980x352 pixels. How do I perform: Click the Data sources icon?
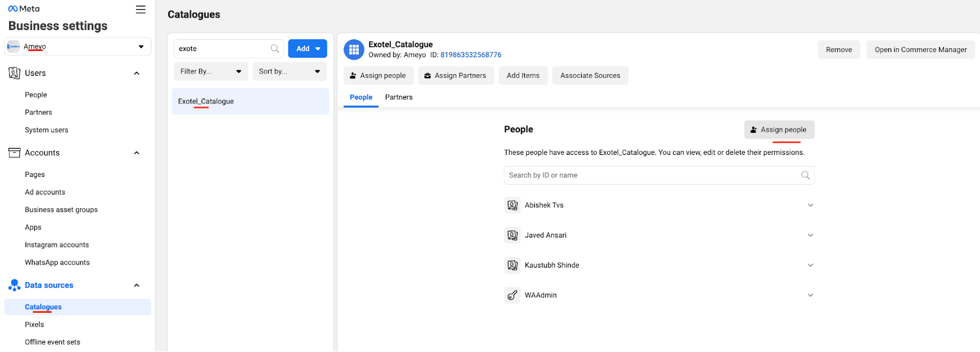click(14, 285)
